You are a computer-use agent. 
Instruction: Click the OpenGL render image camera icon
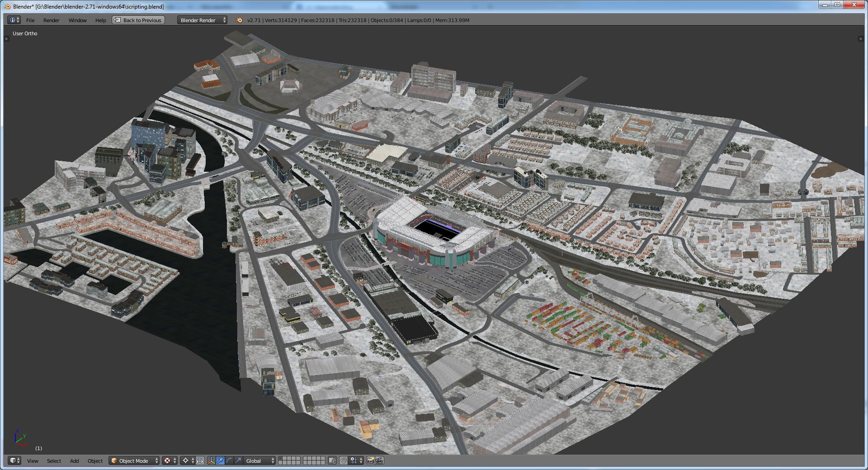370,461
